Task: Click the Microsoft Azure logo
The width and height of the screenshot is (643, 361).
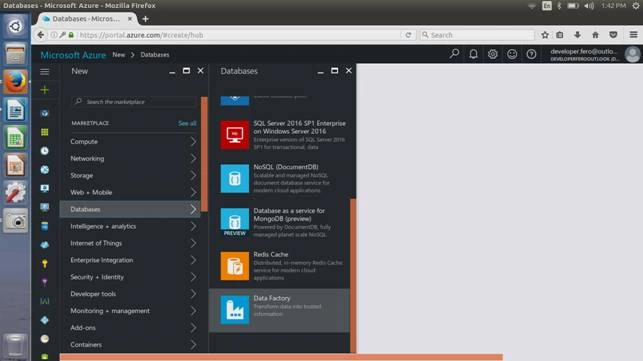Action: pyautogui.click(x=73, y=55)
